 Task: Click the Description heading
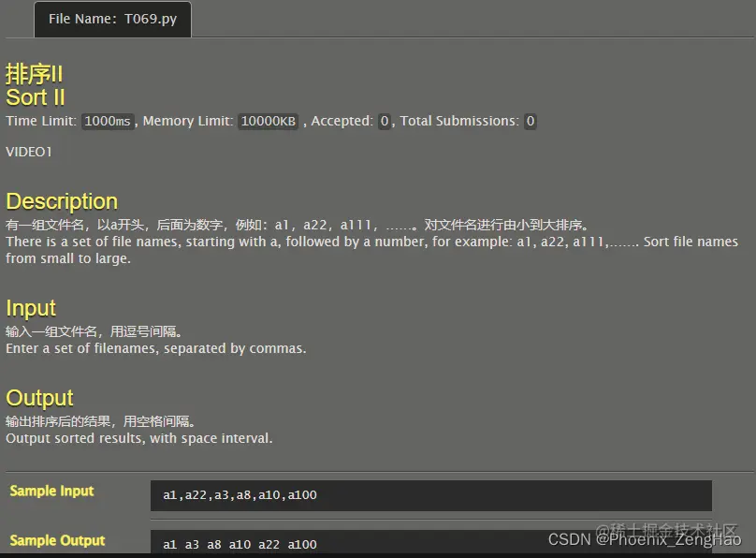(62, 201)
